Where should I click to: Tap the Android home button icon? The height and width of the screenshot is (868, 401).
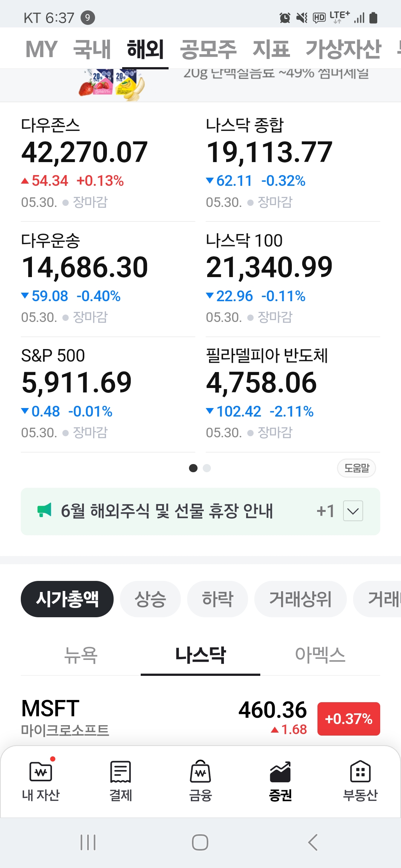click(x=200, y=842)
